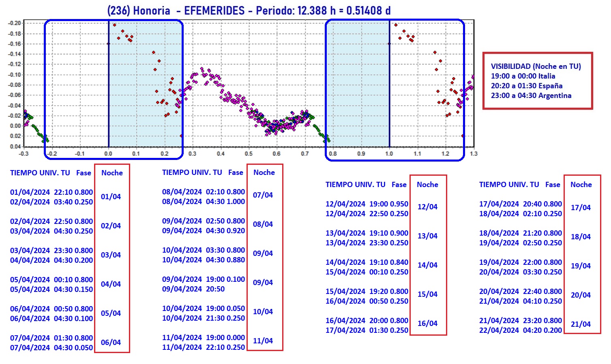
Task: Select row "06/04/2024 04:30 0.100"
Action: [x=51, y=318]
